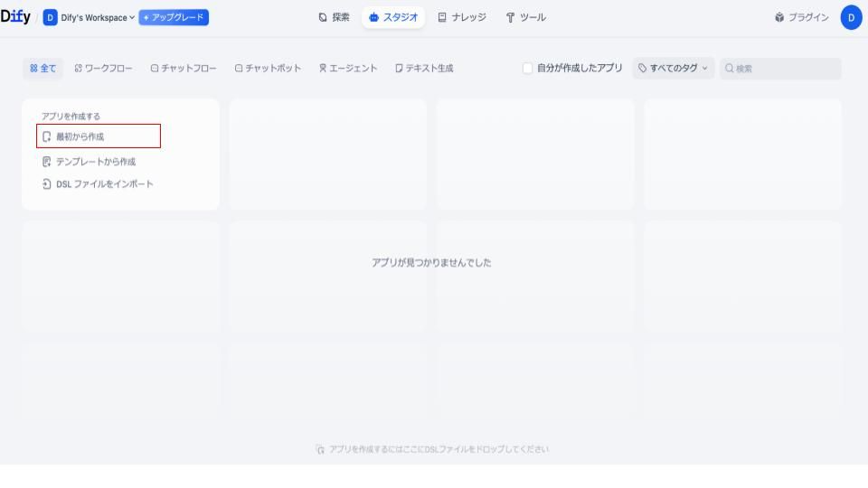868x488 pixels.
Task: Click the Dify logo in header
Action: point(17,17)
